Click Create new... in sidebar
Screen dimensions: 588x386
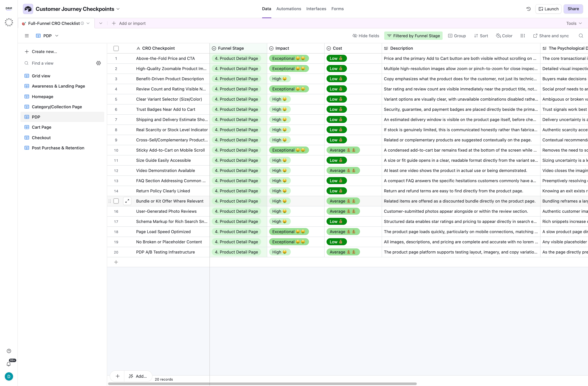click(62, 52)
